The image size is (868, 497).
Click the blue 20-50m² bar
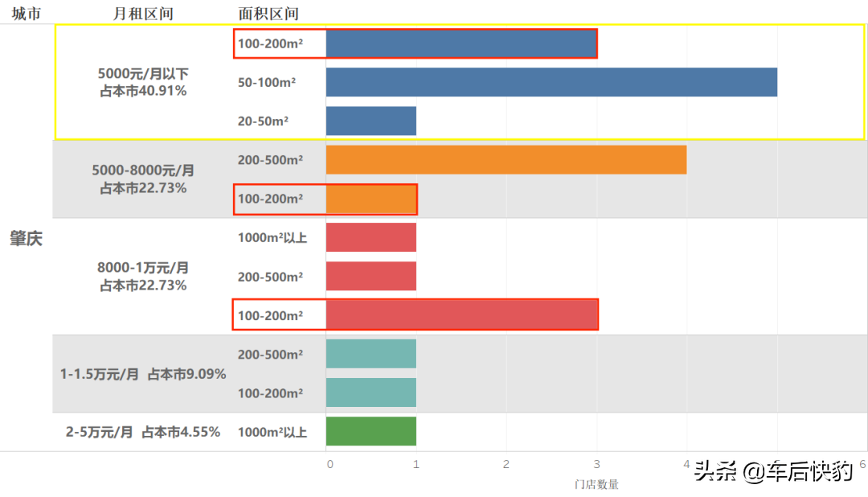point(371,121)
